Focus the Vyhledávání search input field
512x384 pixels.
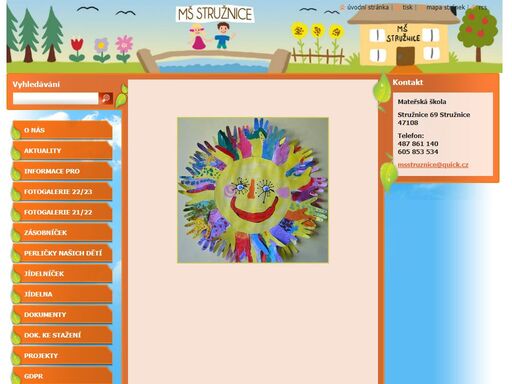point(56,98)
